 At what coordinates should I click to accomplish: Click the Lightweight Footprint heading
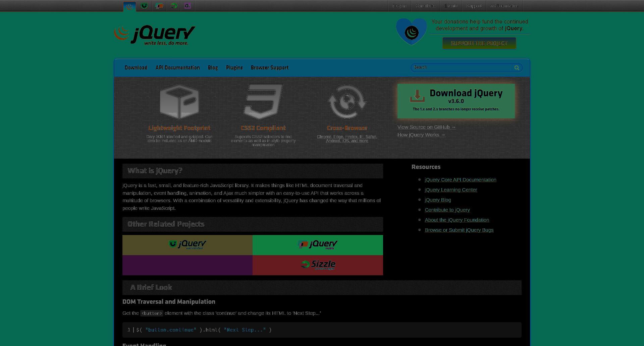179,128
